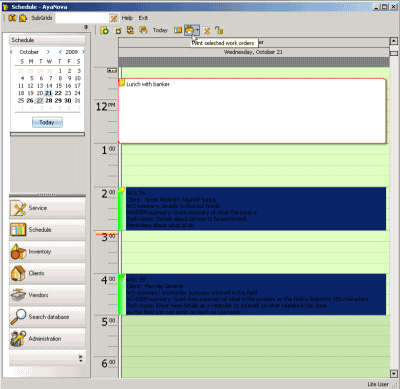Click the 5:00 time slot label

[x=109, y=322]
